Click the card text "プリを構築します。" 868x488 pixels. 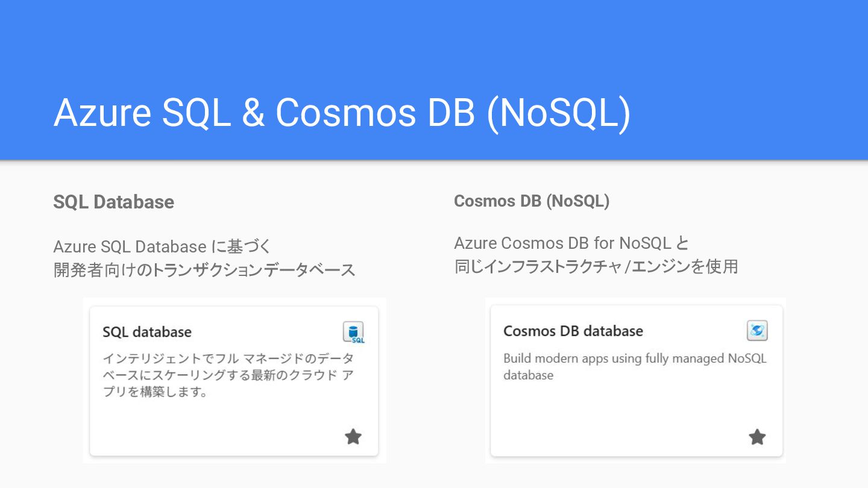tap(156, 392)
